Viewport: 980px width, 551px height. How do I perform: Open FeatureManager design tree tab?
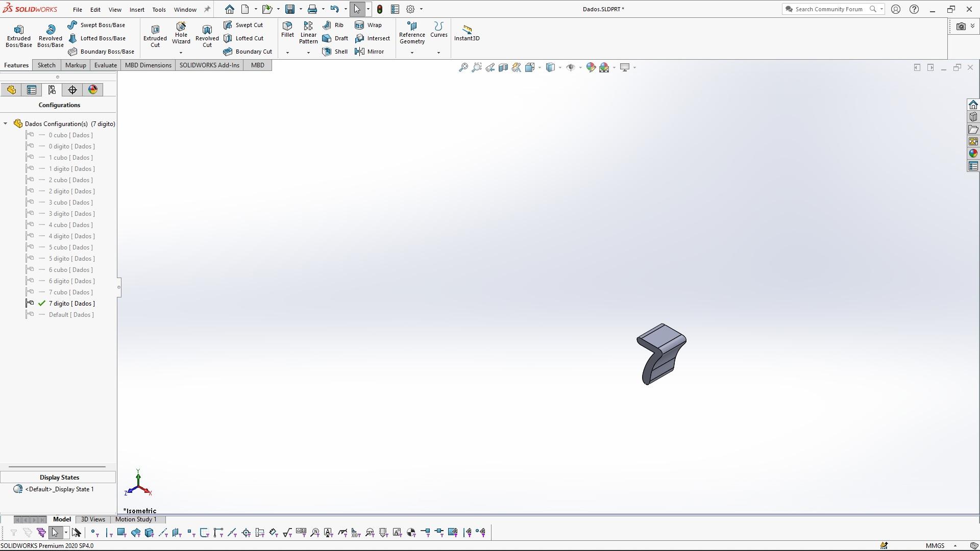11,90
